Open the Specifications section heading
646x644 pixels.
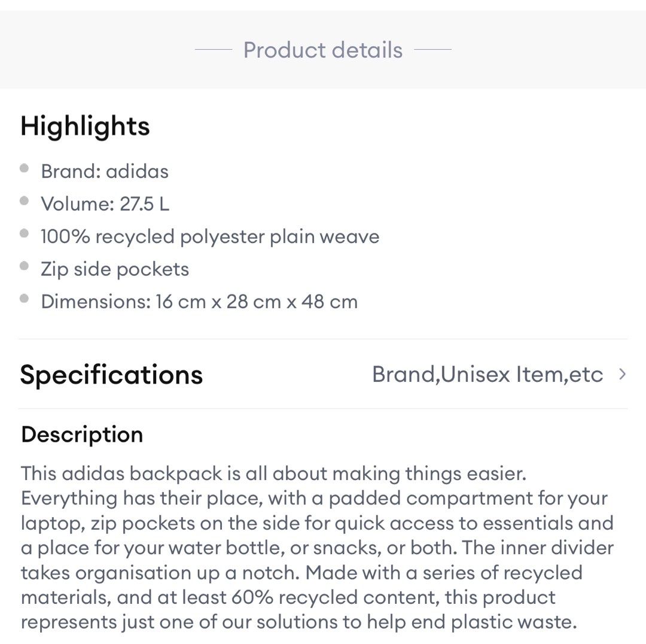point(111,375)
